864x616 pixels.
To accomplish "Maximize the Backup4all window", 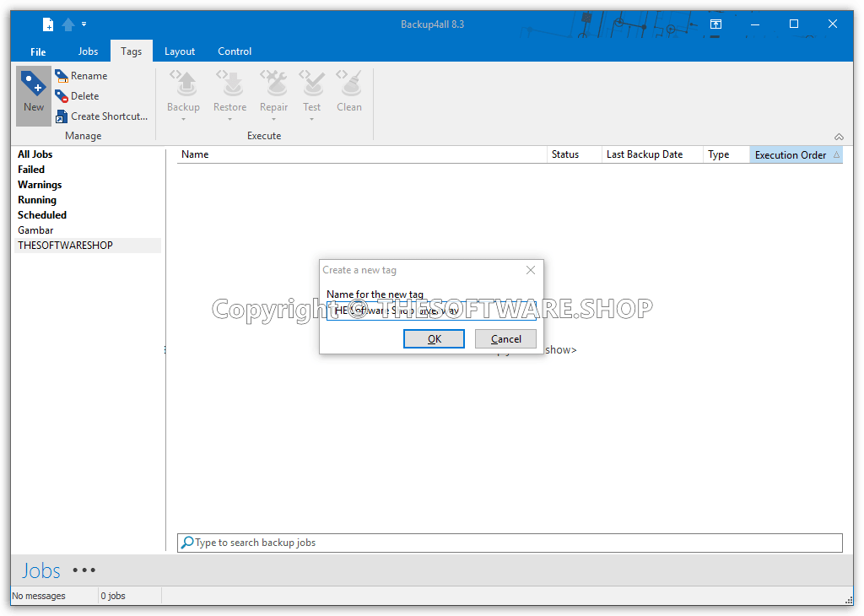I will (793, 24).
